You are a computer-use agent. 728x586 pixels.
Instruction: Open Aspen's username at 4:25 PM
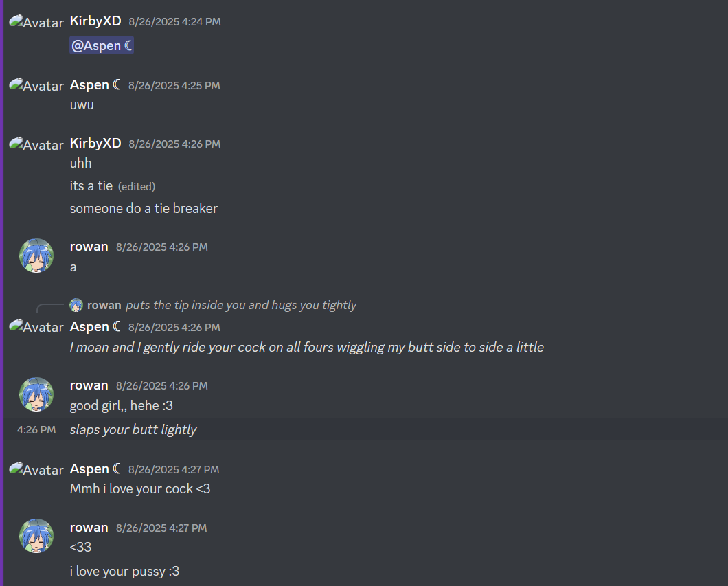(x=95, y=85)
